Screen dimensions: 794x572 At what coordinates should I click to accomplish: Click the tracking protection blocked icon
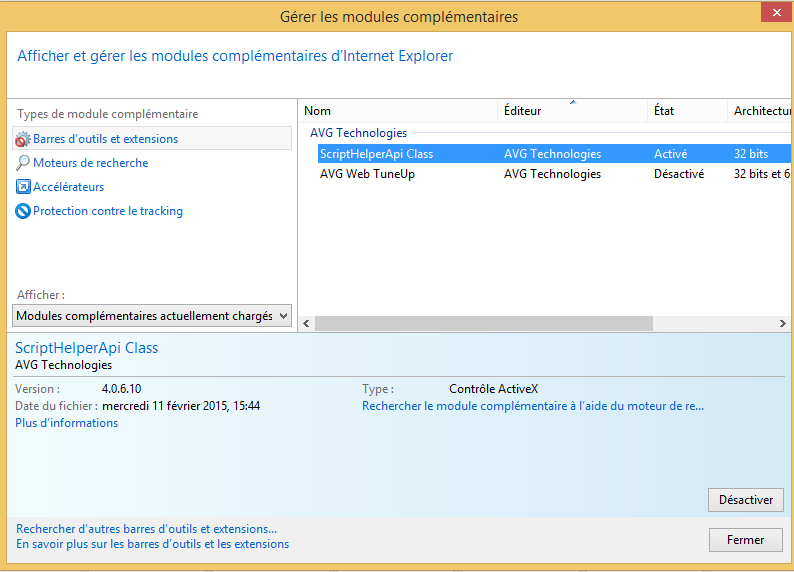[23, 211]
